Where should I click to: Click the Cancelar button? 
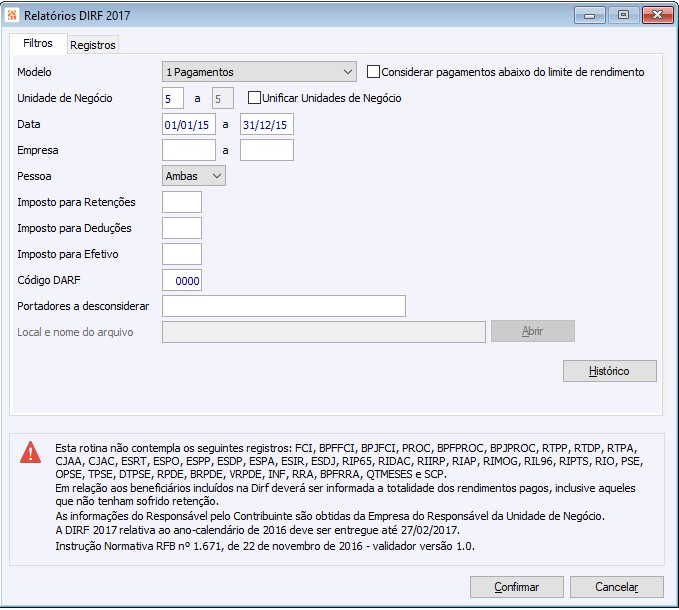(x=617, y=587)
